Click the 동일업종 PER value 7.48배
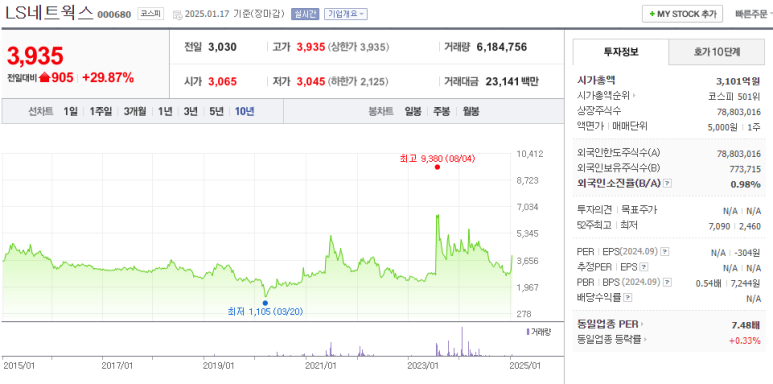The image size is (773, 384). click(x=747, y=324)
